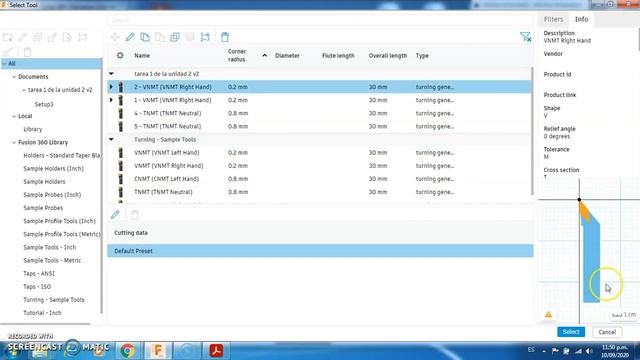Sort by the Diameter column header
Image resolution: width=640 pixels, height=360 pixels.
tap(287, 56)
